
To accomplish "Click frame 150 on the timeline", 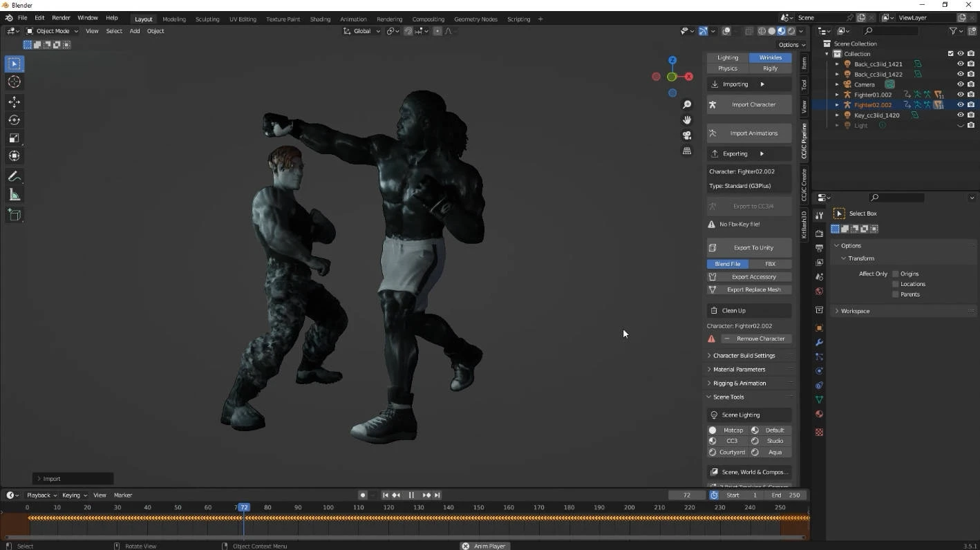I will tap(479, 508).
